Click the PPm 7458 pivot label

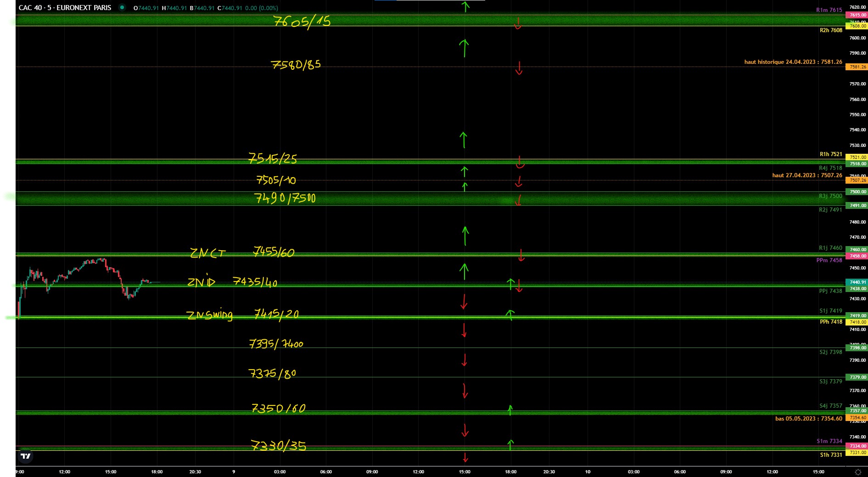(x=829, y=260)
